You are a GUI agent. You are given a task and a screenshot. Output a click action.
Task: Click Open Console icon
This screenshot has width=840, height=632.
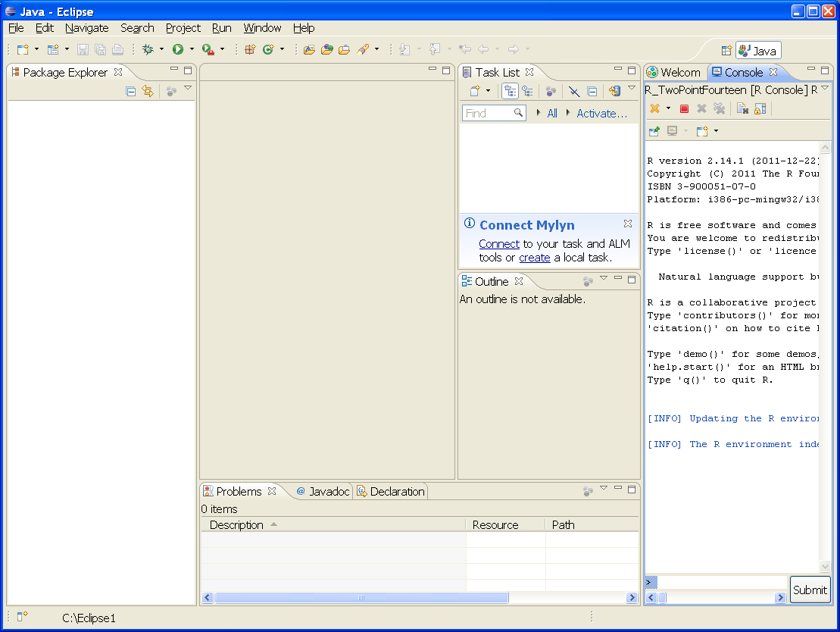(702, 131)
